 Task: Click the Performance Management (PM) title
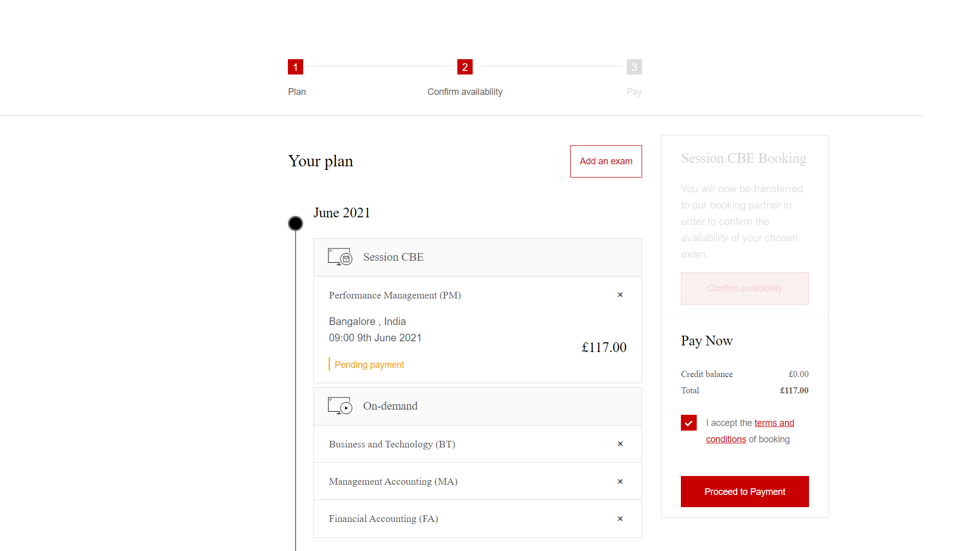pos(395,295)
